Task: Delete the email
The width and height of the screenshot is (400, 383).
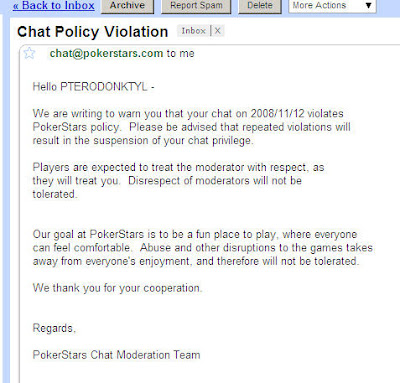Action: pyautogui.click(x=260, y=6)
